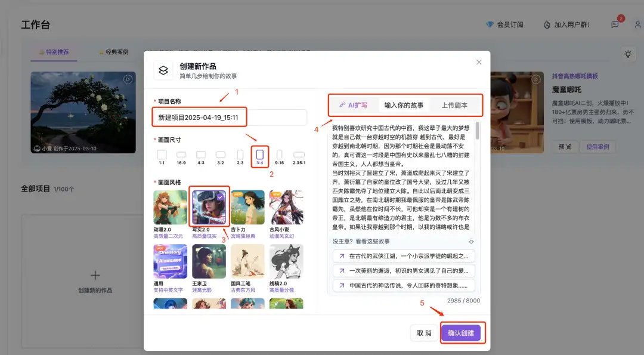
Task: Click the 抖音高热哪吒模板 link
Action: click(x=575, y=76)
